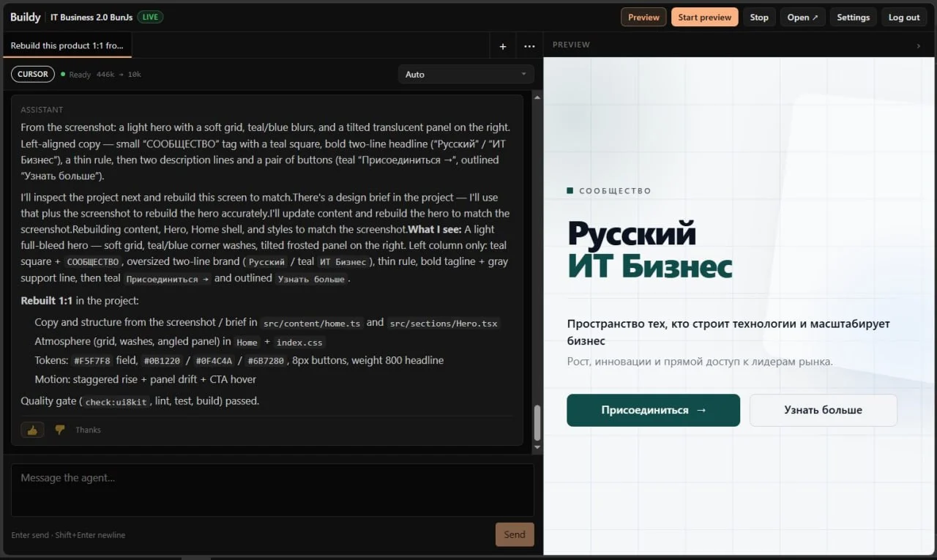
Task: Collapse the preview panel chevron
Action: click(919, 45)
